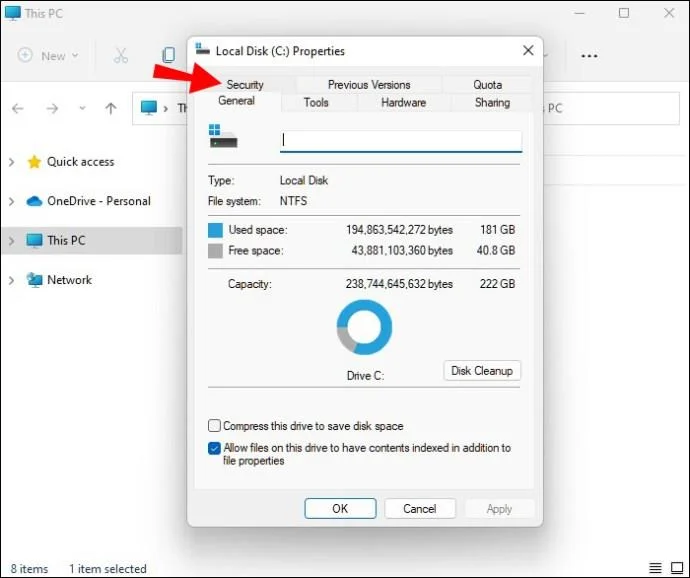Select Quick access in sidebar
Image resolution: width=690 pixels, height=578 pixels.
81,162
